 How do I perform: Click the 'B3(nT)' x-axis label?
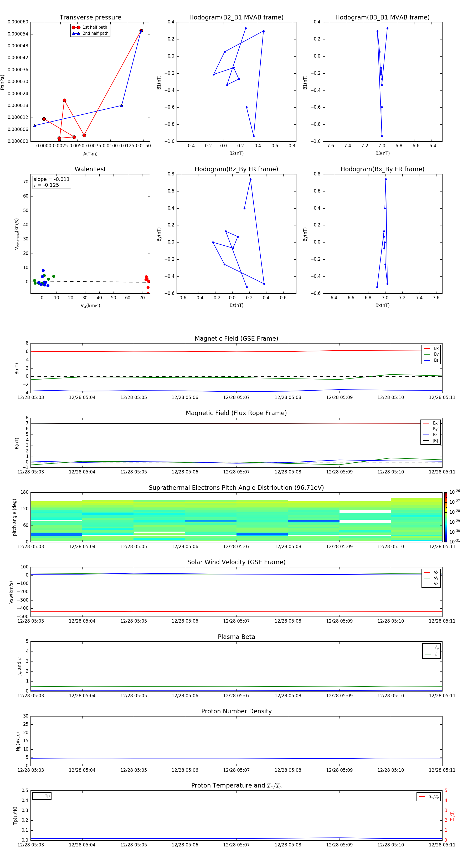pyautogui.click(x=382, y=153)
